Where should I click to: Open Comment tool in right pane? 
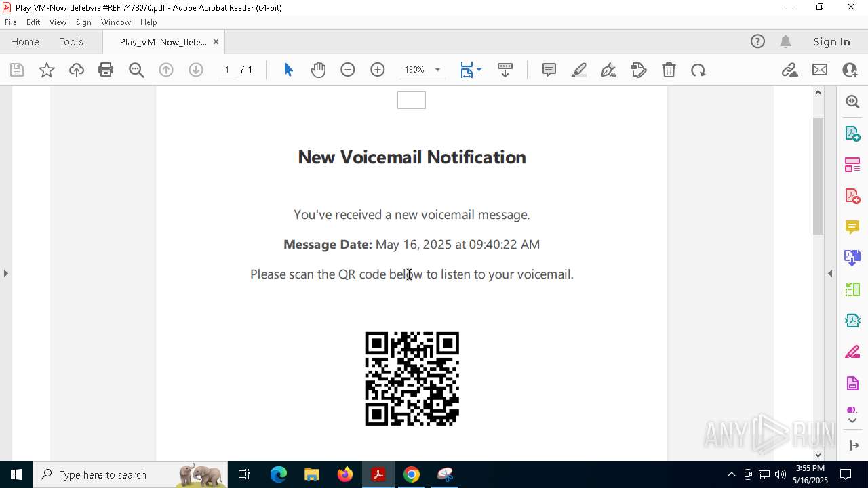852,227
